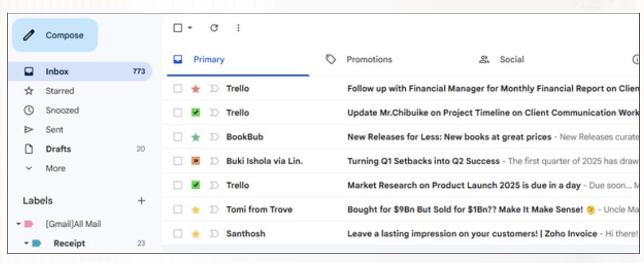644x263 pixels.
Task: Click the green check marker on Market Research email
Action: point(196,185)
